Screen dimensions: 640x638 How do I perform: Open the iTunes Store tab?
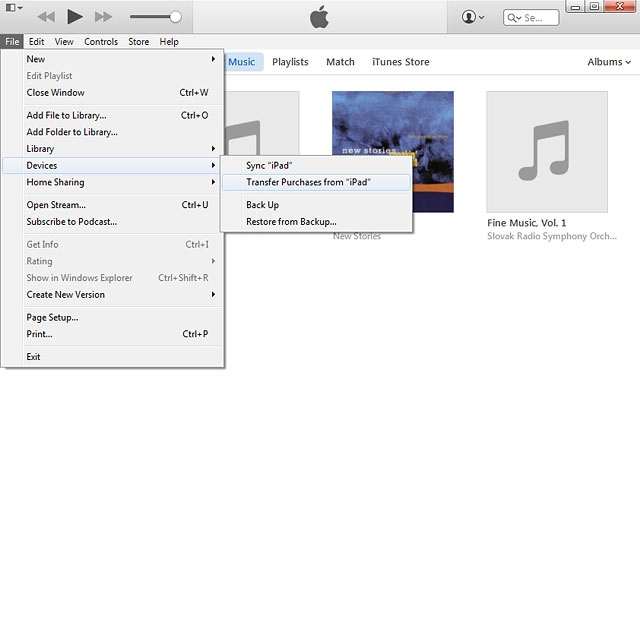tap(400, 62)
